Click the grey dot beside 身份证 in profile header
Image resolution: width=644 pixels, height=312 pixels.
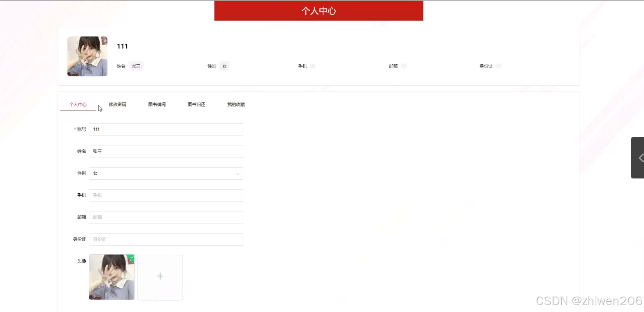point(499,66)
